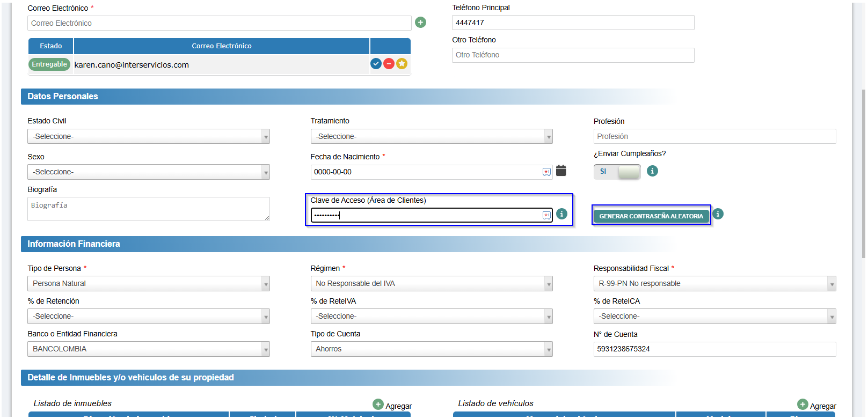The width and height of the screenshot is (868, 419).
Task: Click blue checkmark icon in karen.cano email row
Action: pos(376,64)
